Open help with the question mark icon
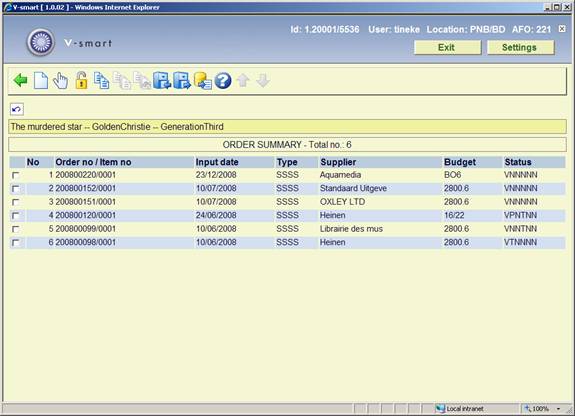Image resolution: width=575 pixels, height=416 pixels. tap(223, 81)
